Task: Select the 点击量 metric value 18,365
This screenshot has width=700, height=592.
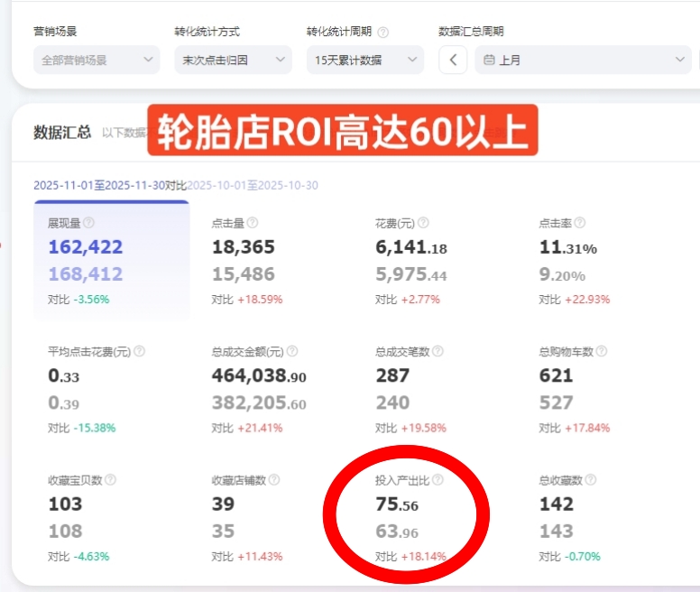Action: pos(244,247)
